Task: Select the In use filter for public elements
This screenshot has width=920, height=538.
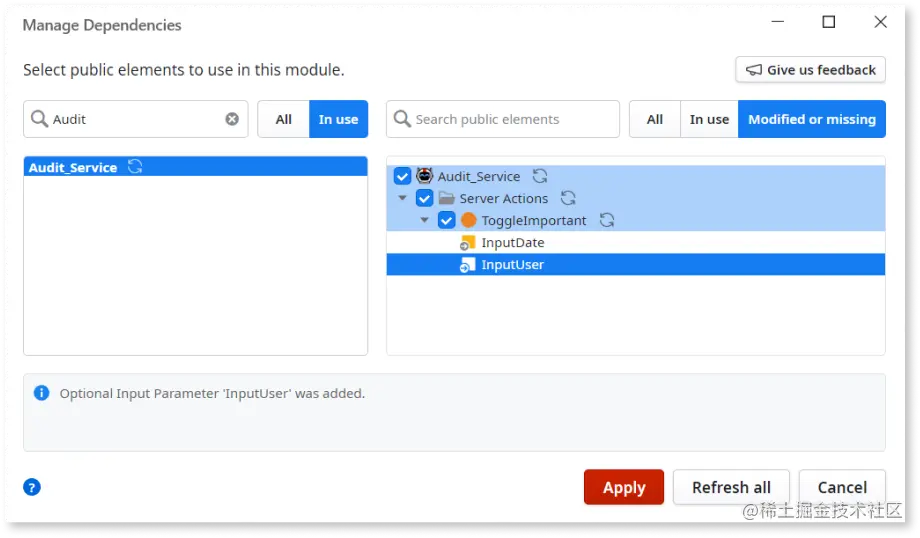Action: click(709, 119)
